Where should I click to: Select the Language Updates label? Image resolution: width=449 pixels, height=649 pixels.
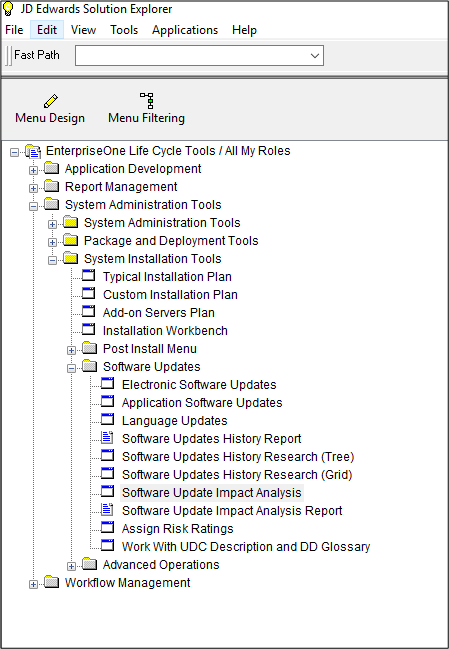(x=175, y=421)
